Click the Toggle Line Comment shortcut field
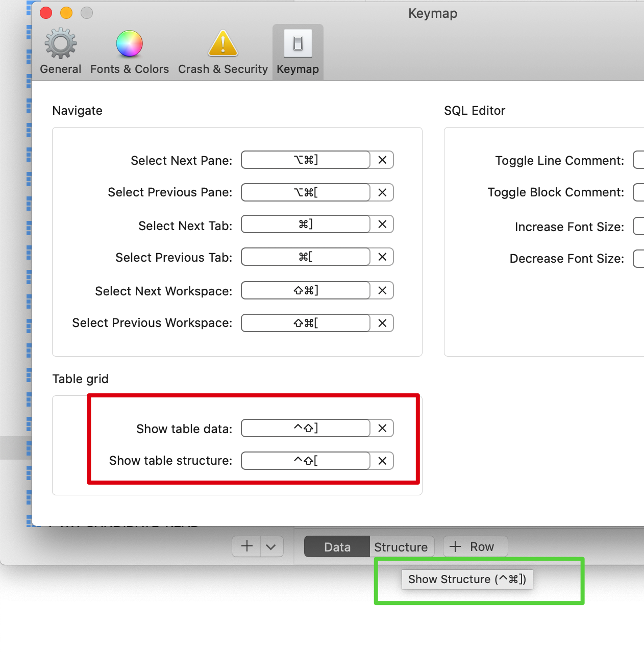644x653 pixels. [x=638, y=160]
